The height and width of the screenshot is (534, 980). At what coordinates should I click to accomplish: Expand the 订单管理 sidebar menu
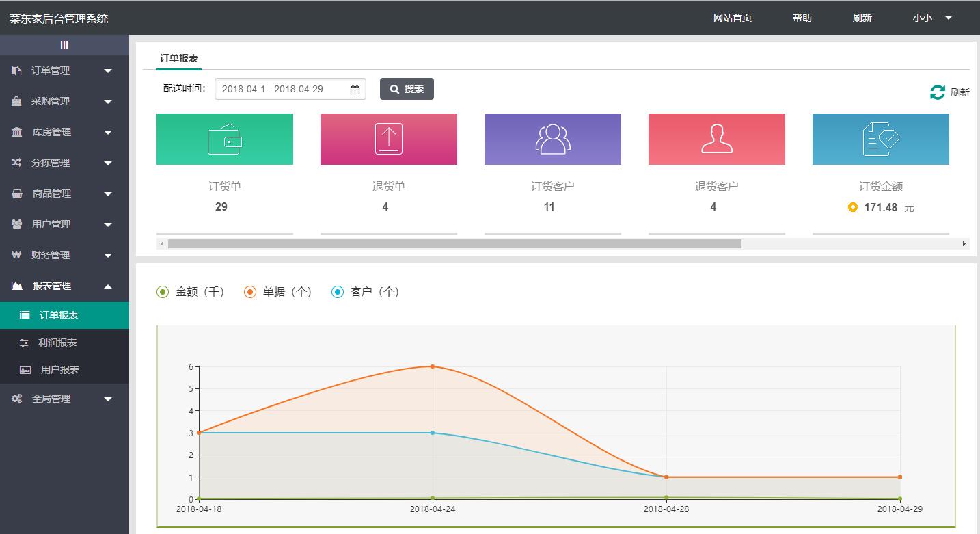[64, 70]
